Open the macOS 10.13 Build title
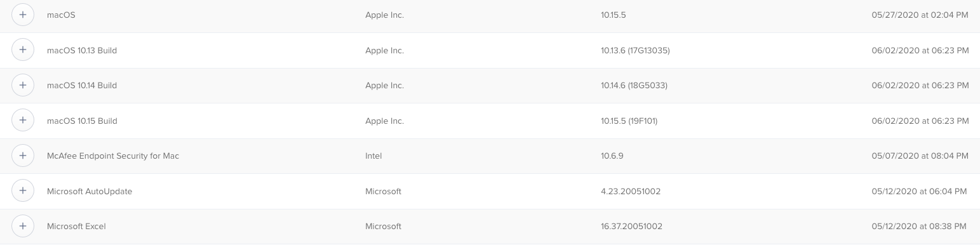980x245 pixels. pos(82,50)
